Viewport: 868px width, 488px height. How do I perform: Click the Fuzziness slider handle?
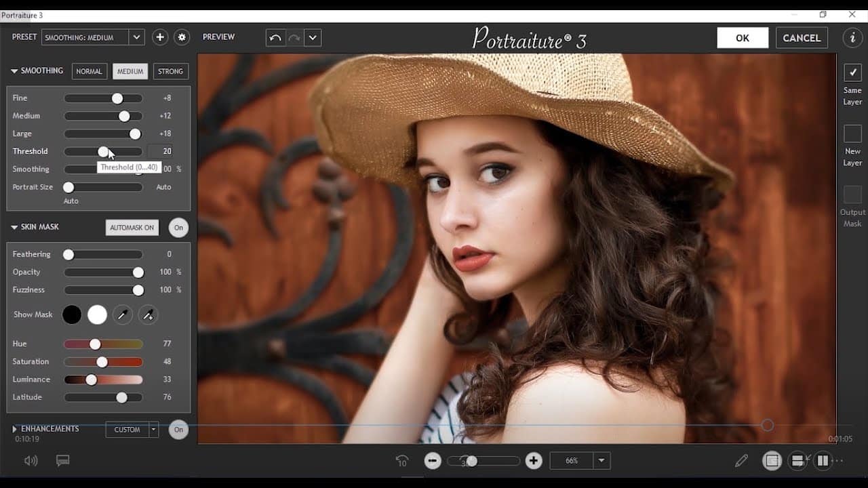click(138, 290)
